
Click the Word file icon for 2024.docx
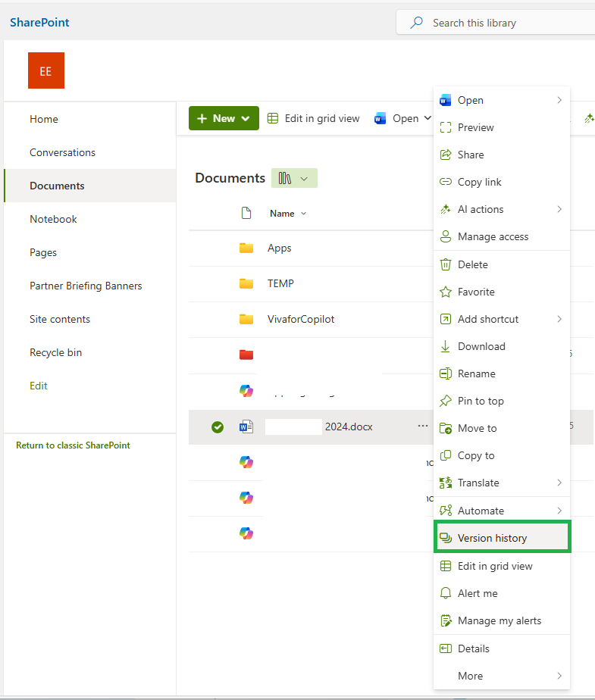246,427
